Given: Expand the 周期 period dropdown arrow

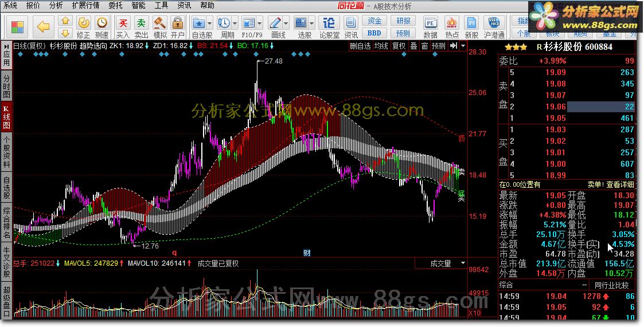Looking at the screenshot, I should pyautogui.click(x=235, y=23).
